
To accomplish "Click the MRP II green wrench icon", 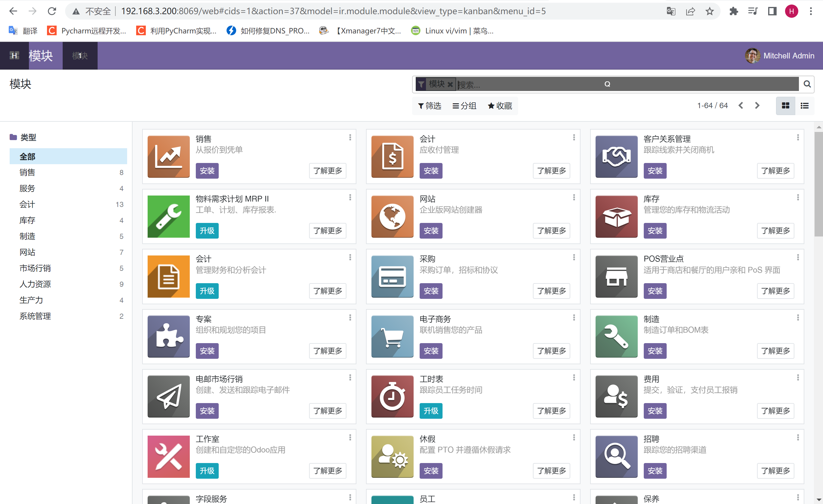I will (x=168, y=216).
